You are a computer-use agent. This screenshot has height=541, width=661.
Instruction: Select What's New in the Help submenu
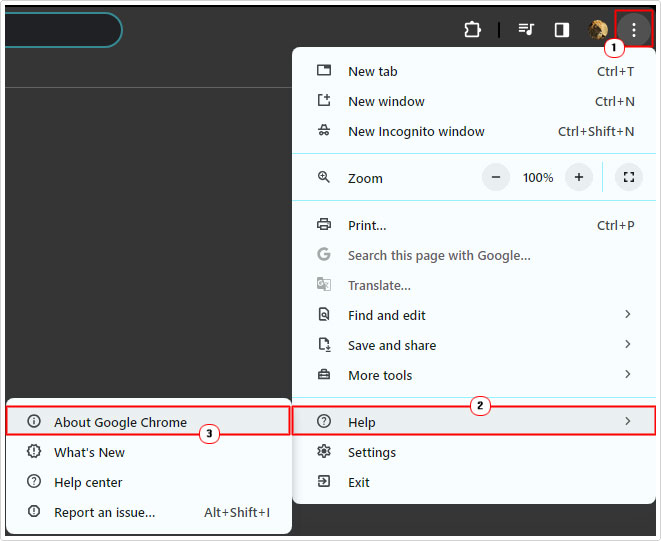(x=148, y=452)
